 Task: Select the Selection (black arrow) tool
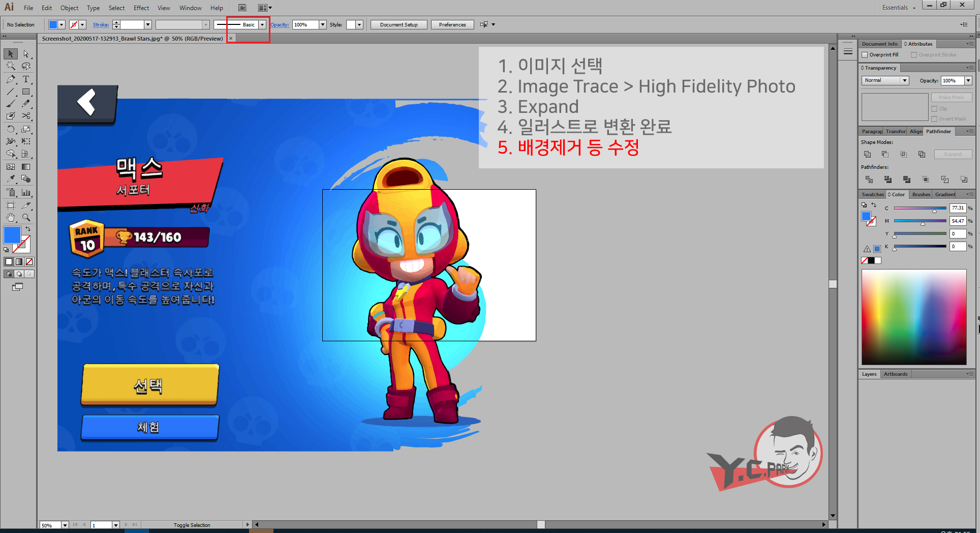[11, 54]
